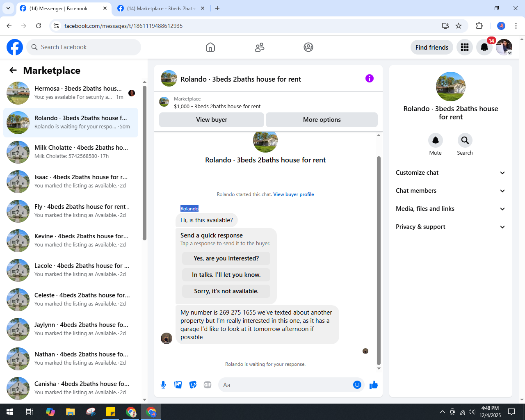Screen dimensions: 525x420
Task: Click the Aa message input box
Action: 286,385
